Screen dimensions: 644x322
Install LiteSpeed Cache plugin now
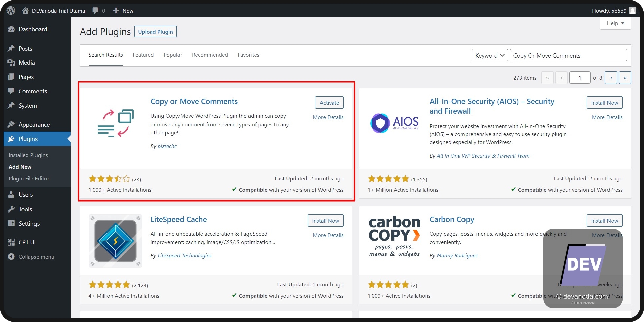tap(326, 221)
